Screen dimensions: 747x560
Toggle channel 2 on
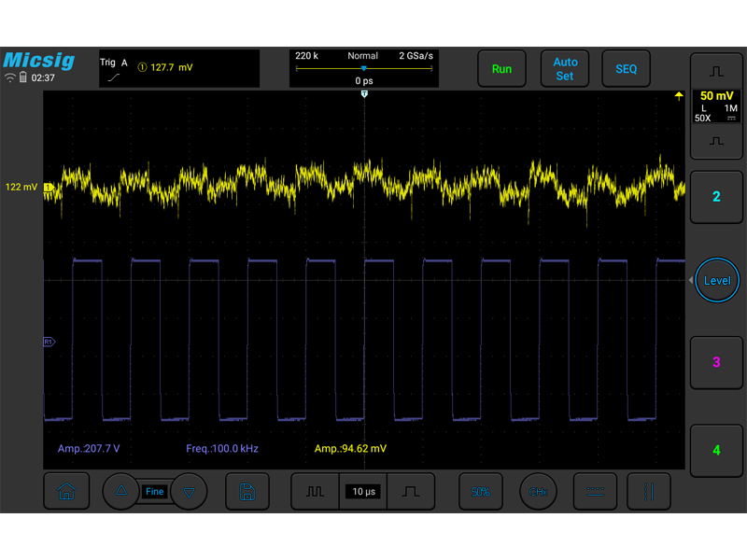[x=716, y=197]
